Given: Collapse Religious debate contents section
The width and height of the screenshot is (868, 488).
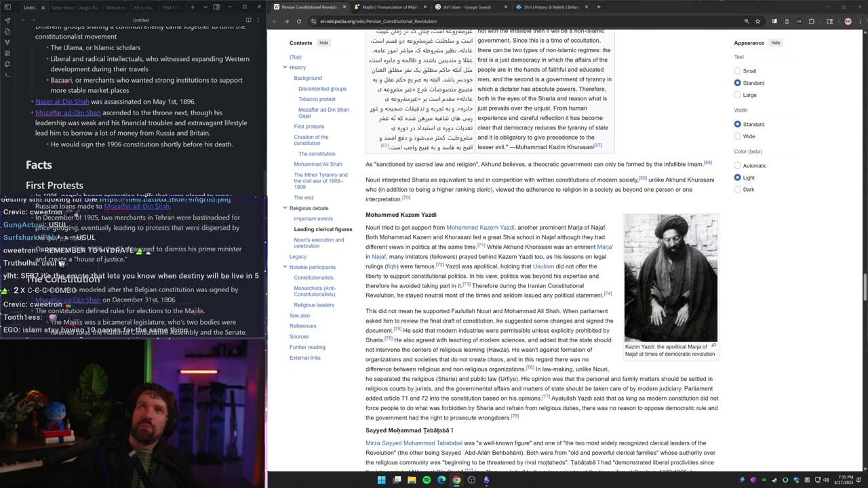Looking at the screenshot, I should pyautogui.click(x=285, y=208).
